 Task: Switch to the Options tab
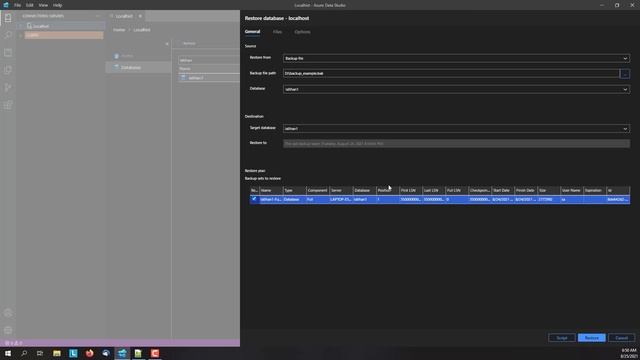pos(302,31)
